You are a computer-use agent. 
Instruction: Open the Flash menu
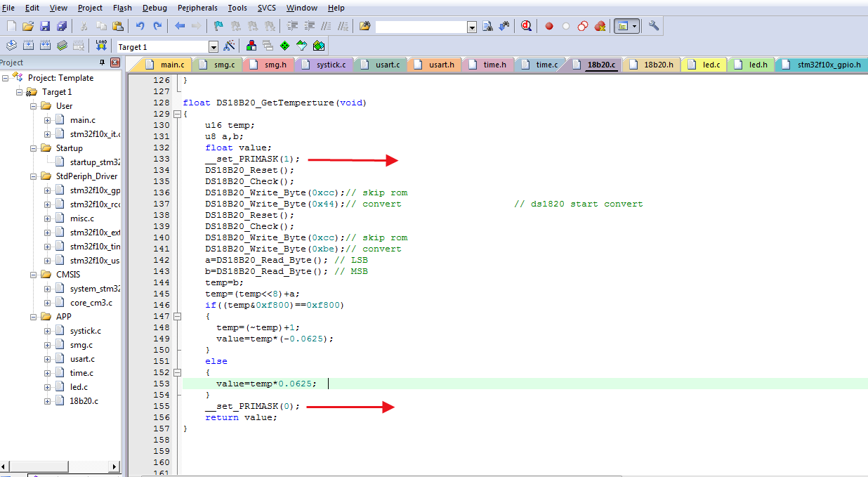coord(122,8)
